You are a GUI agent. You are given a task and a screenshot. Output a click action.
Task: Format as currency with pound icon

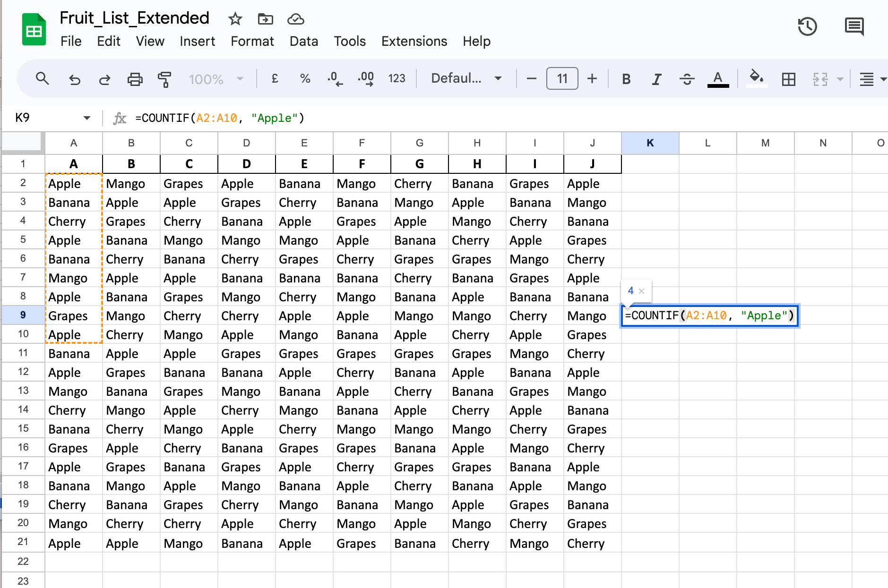(275, 79)
